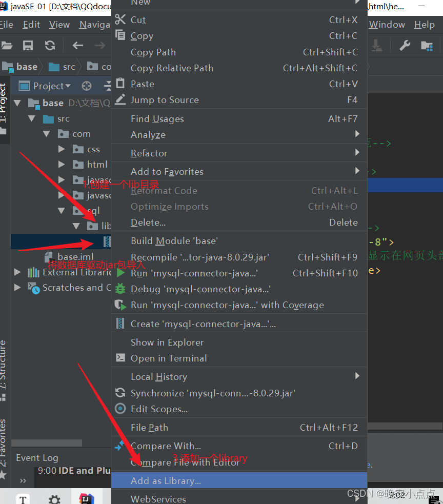Click the Run with Coverage shield icon
This screenshot has width=443, height=504.
pos(120,305)
